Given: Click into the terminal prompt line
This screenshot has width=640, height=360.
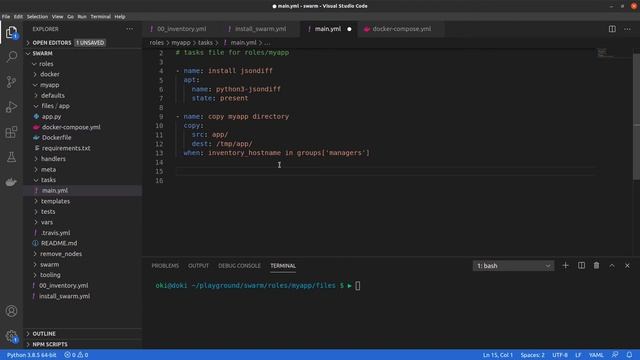Looking at the screenshot, I should pyautogui.click(x=257, y=286).
